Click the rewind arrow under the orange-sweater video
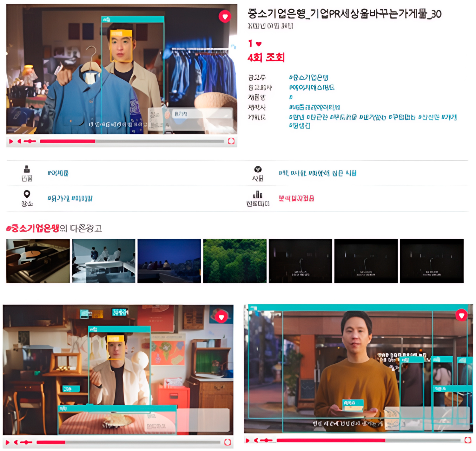 (256, 440)
